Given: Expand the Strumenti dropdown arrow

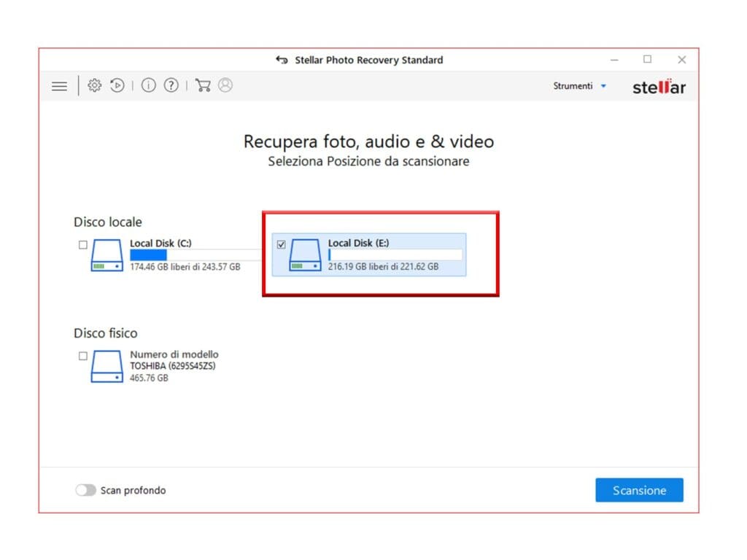Looking at the screenshot, I should [603, 86].
